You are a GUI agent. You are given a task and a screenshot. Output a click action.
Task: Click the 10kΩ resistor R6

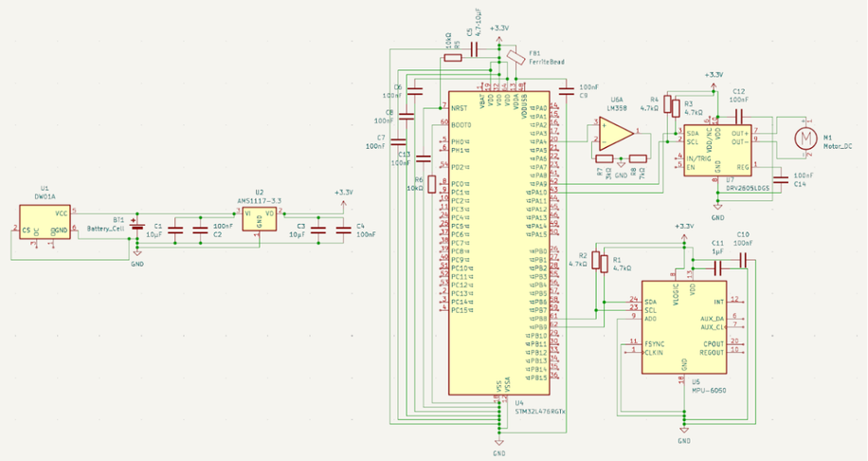pyautogui.click(x=432, y=184)
